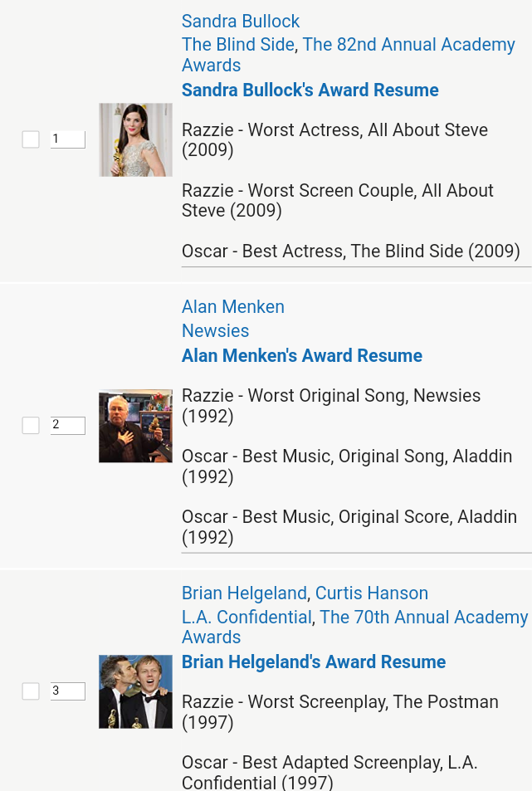Open the Curtis Hanson name link
Image resolution: width=532 pixels, height=791 pixels.
click(x=372, y=593)
